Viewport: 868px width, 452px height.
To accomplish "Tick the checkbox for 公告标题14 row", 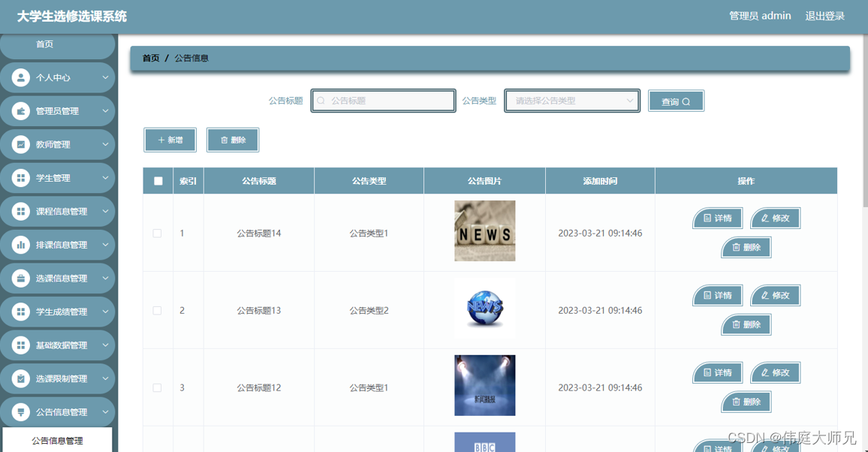I will coord(157,233).
